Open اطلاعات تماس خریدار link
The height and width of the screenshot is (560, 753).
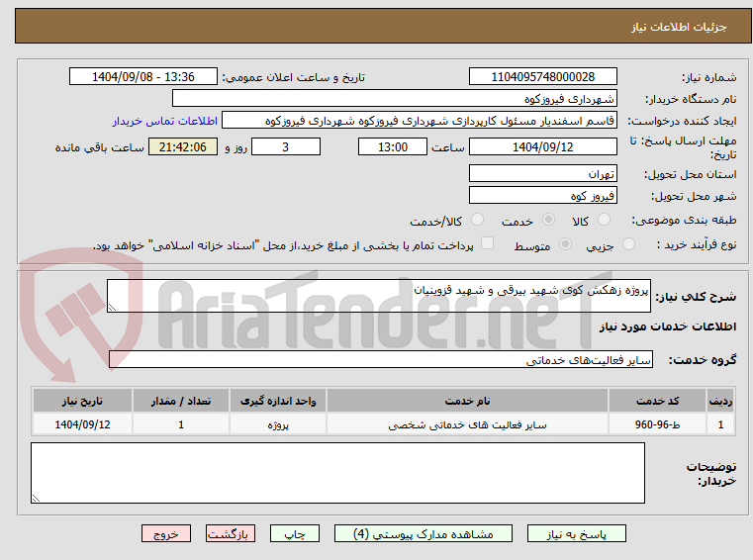pyautogui.click(x=165, y=121)
